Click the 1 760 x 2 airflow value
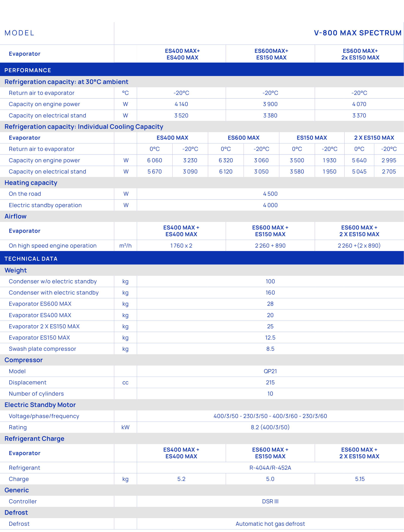 pyautogui.click(x=181, y=245)
